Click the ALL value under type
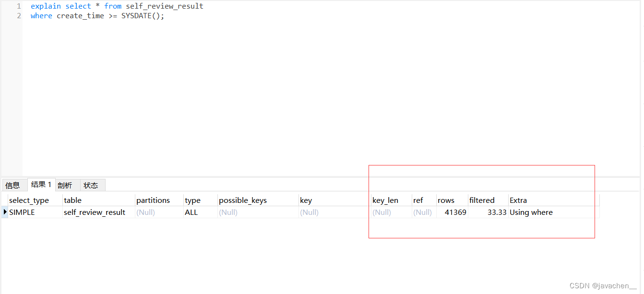The height and width of the screenshot is (294, 644). (x=191, y=212)
